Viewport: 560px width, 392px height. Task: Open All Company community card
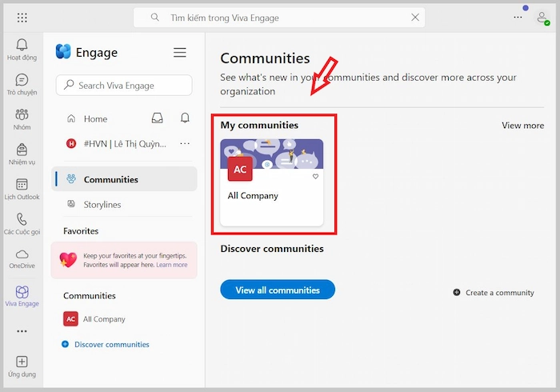pos(272,182)
